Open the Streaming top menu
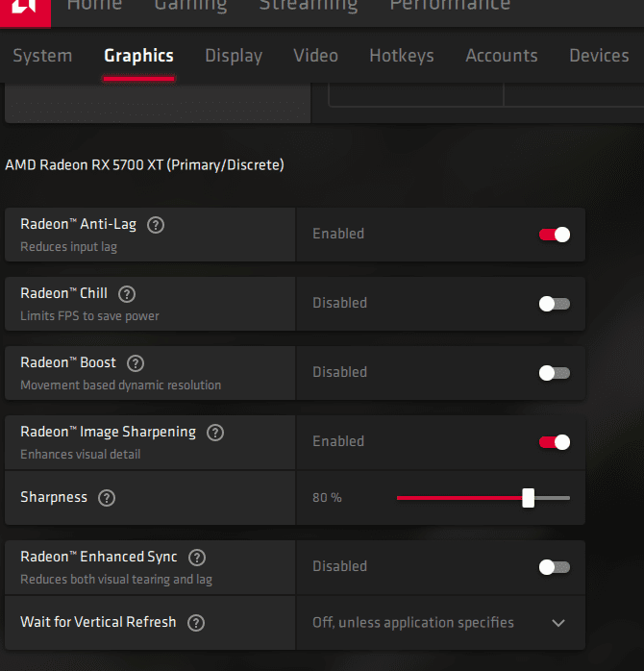644x671 pixels. coord(309,6)
